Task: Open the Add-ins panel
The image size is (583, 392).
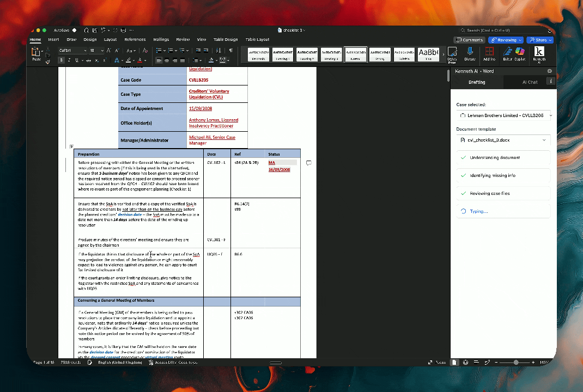Action: pos(489,54)
